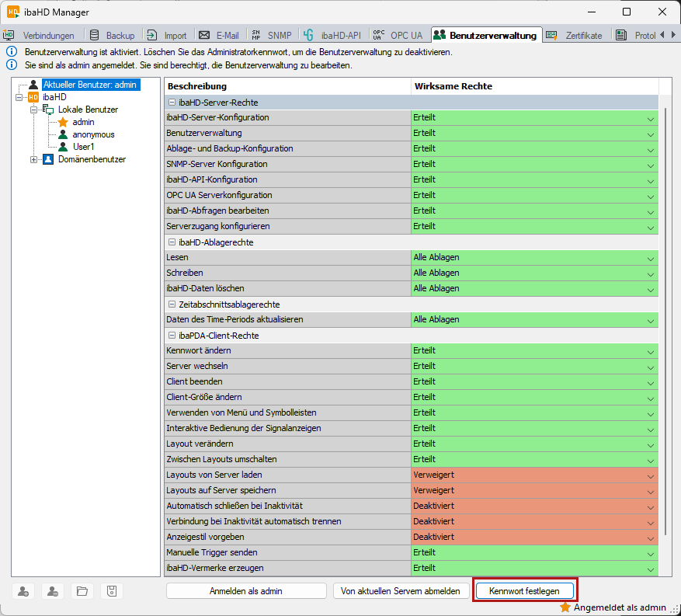Open Benutzerverwaltung rights dropdown
Viewport: 681px width, 616px height.
click(x=651, y=134)
